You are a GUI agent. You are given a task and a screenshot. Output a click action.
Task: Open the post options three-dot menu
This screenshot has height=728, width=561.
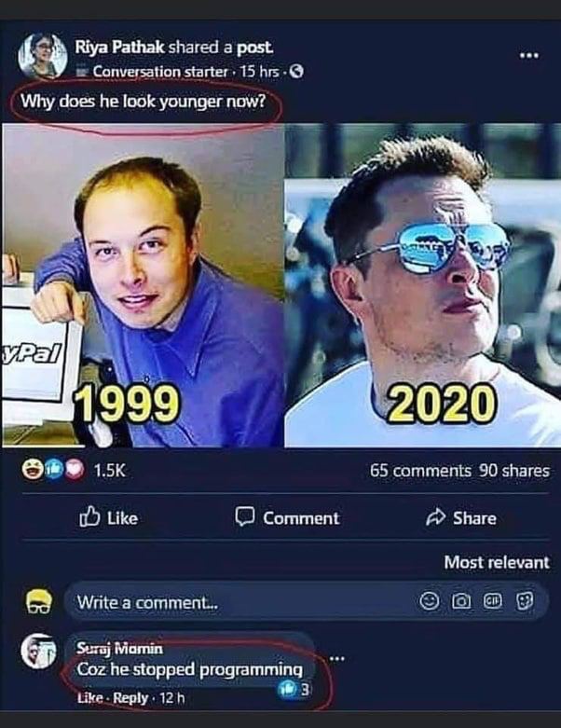coord(529,55)
